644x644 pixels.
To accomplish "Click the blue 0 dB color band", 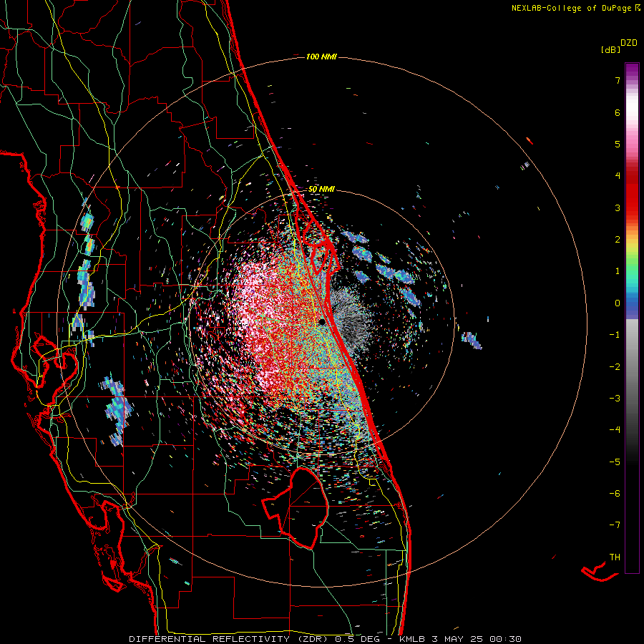I will pyautogui.click(x=632, y=303).
